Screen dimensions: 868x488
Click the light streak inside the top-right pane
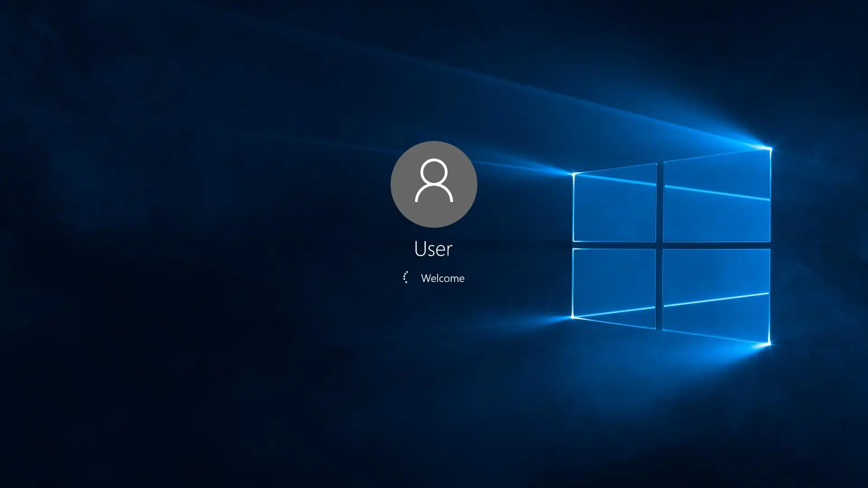(717, 193)
